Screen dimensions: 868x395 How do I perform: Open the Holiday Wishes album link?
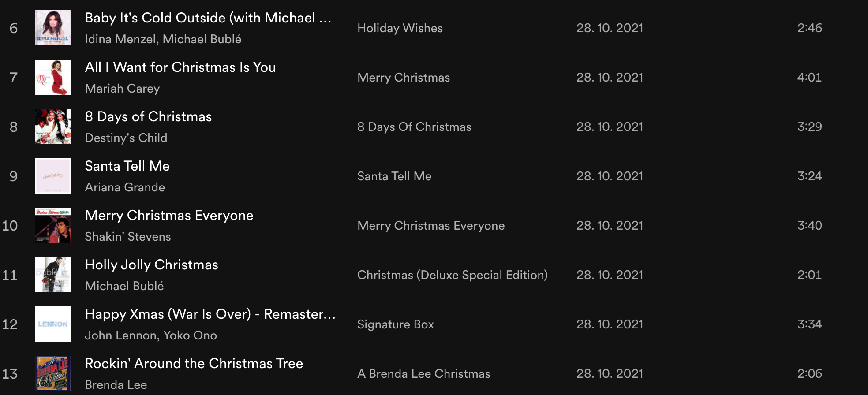point(400,28)
